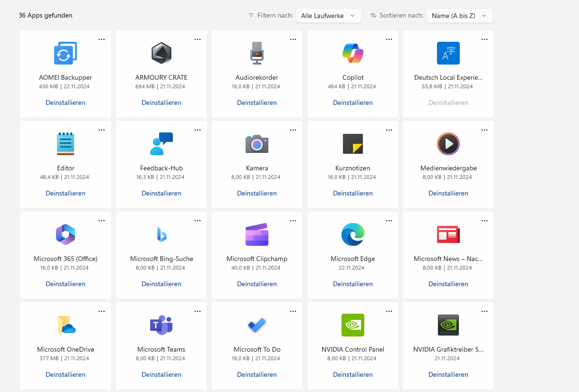Click Deinstallieren under Medienwiedergabe

click(448, 193)
